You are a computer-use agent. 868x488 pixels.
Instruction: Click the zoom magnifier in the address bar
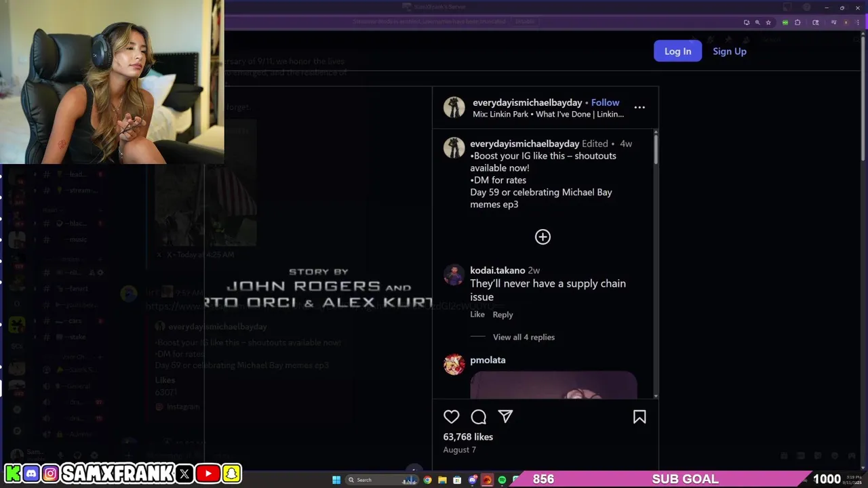[x=757, y=22]
